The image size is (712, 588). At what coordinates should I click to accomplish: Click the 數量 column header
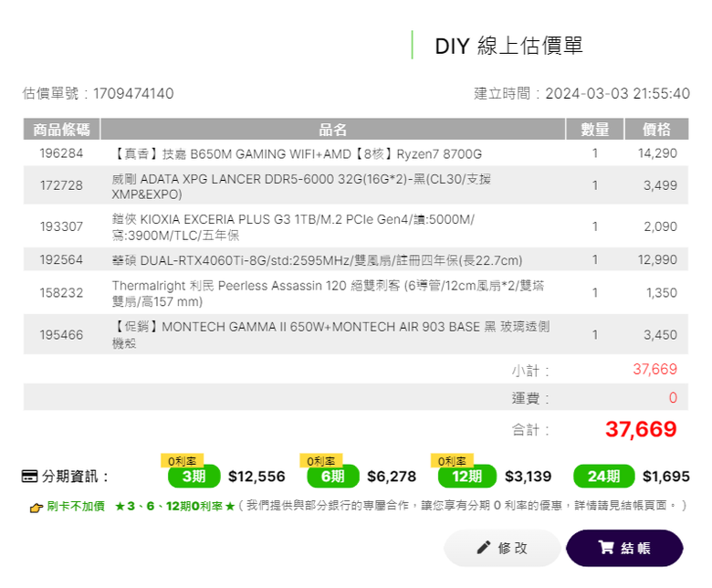[595, 130]
